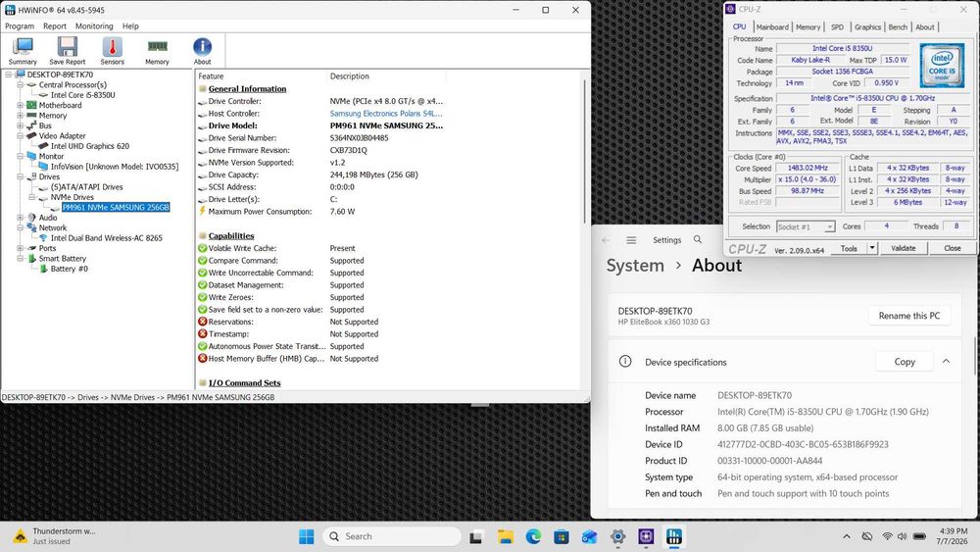Collapse the DESKTOP-89ETK70 root node

8,75
